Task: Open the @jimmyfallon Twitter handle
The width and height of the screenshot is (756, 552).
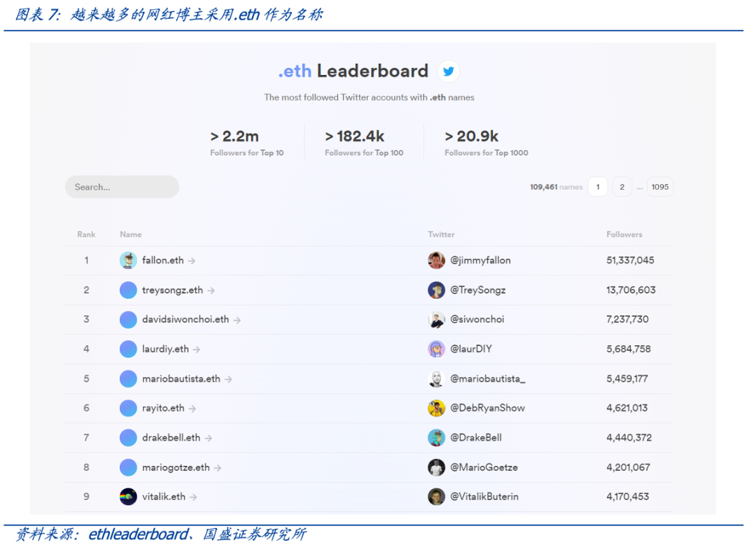Action: [x=480, y=261]
